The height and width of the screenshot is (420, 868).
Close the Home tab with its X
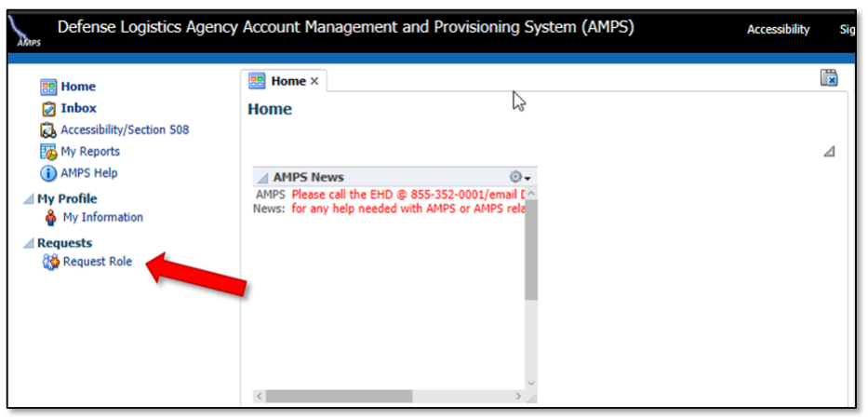pyautogui.click(x=314, y=81)
